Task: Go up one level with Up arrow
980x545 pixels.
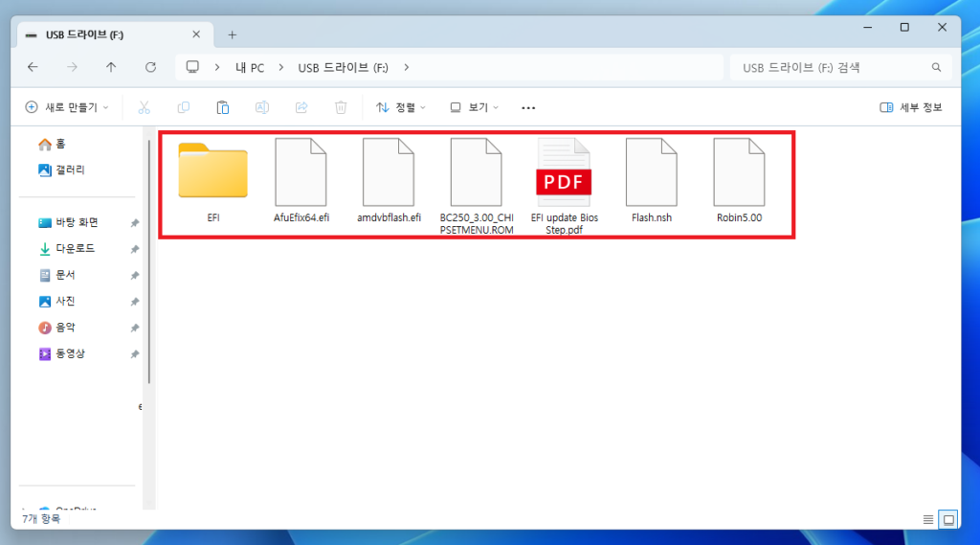Action: 111,67
